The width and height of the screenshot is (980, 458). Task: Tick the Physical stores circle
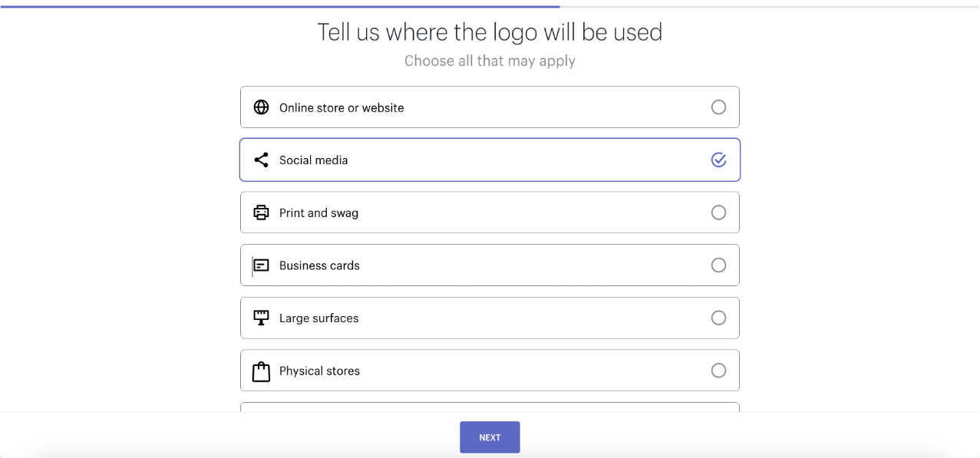[x=718, y=371]
